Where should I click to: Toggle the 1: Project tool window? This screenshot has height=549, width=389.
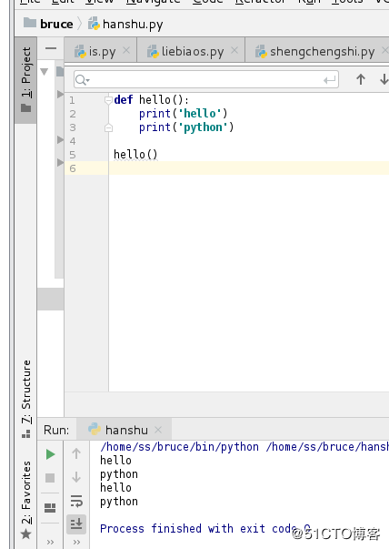(26, 80)
